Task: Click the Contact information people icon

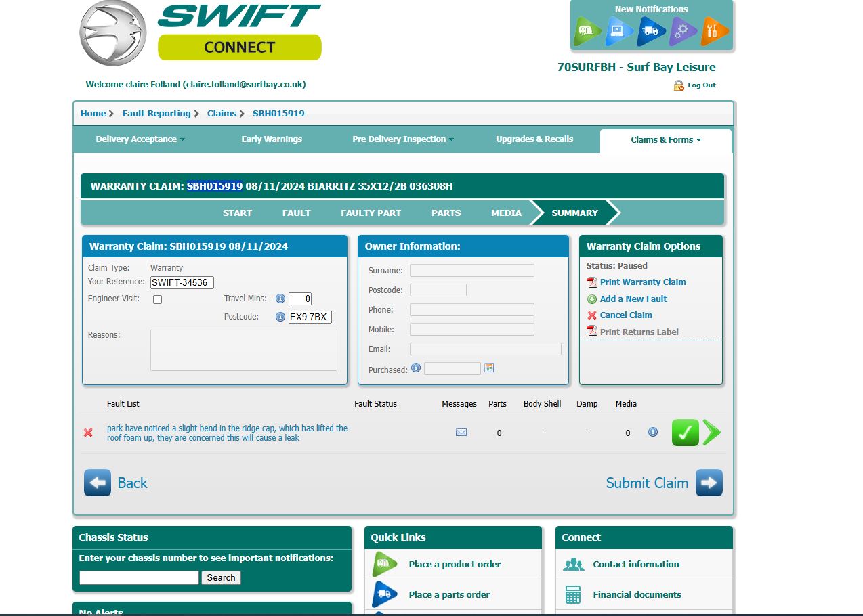Action: tap(574, 564)
